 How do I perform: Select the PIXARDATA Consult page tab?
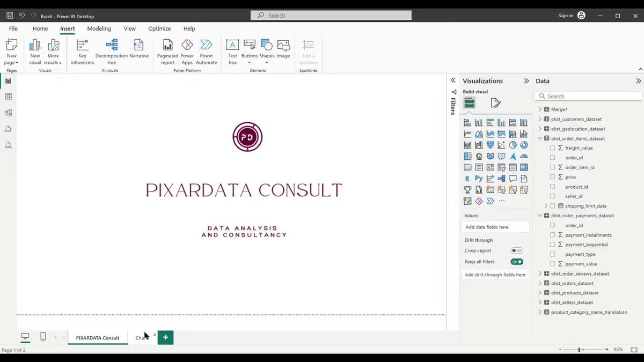pos(98,338)
